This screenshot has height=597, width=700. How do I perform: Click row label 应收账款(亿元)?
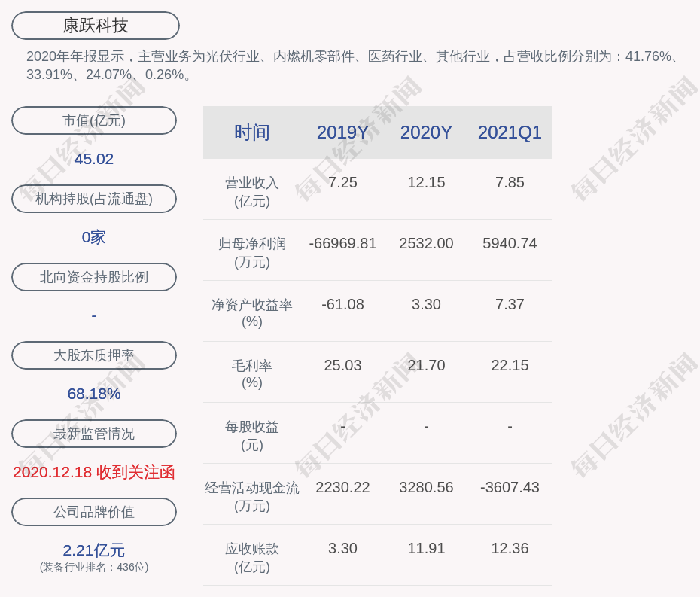click(x=252, y=558)
